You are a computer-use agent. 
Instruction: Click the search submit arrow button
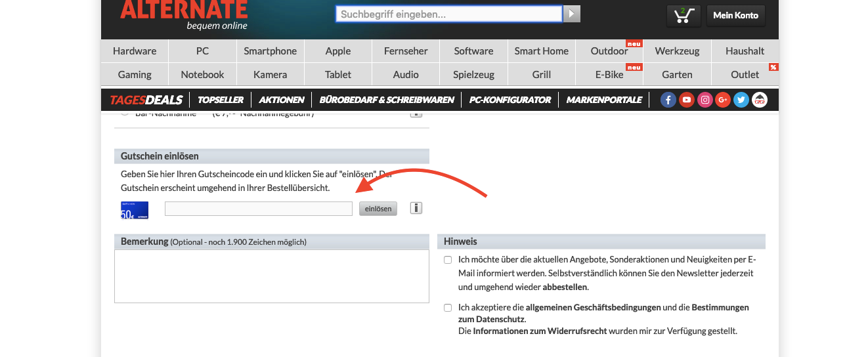[572, 14]
